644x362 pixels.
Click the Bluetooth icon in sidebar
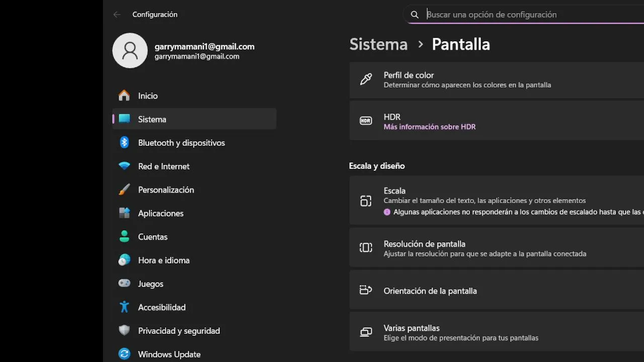tap(124, 143)
